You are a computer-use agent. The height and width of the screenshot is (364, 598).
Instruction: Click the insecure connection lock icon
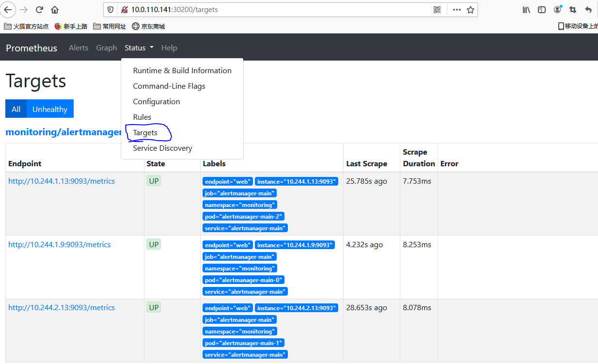[x=125, y=10]
